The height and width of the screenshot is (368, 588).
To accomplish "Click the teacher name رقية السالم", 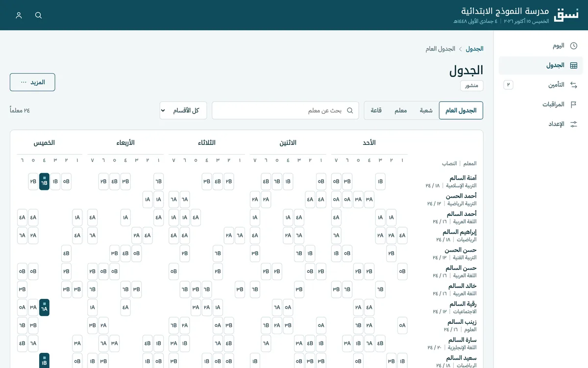I will point(464,304).
